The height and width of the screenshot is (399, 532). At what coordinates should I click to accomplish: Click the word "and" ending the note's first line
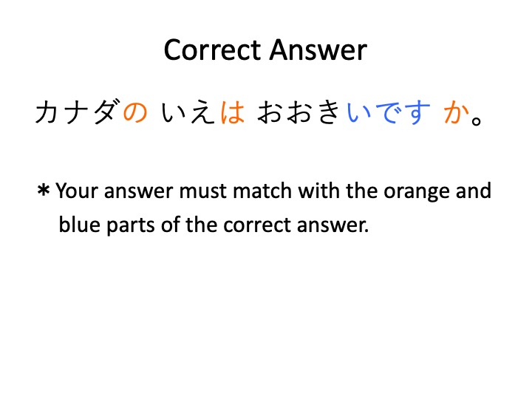pos(475,191)
